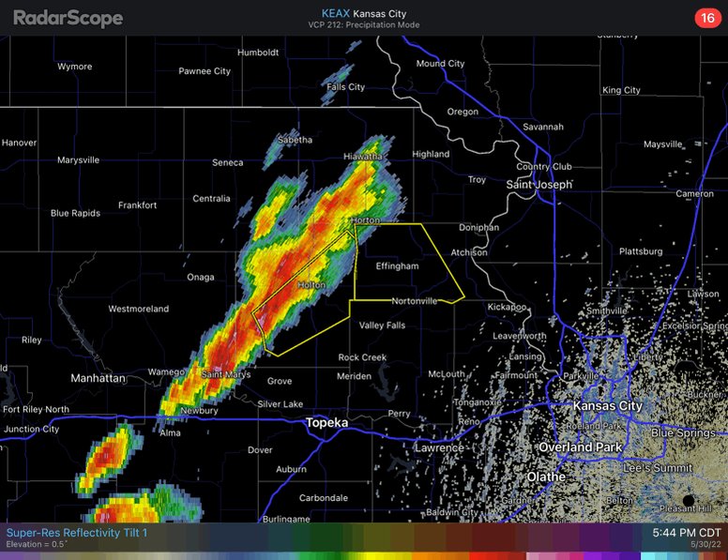Screen dimensions: 728x560
Task: Tap the Plattsburg town label
Action: click(641, 251)
